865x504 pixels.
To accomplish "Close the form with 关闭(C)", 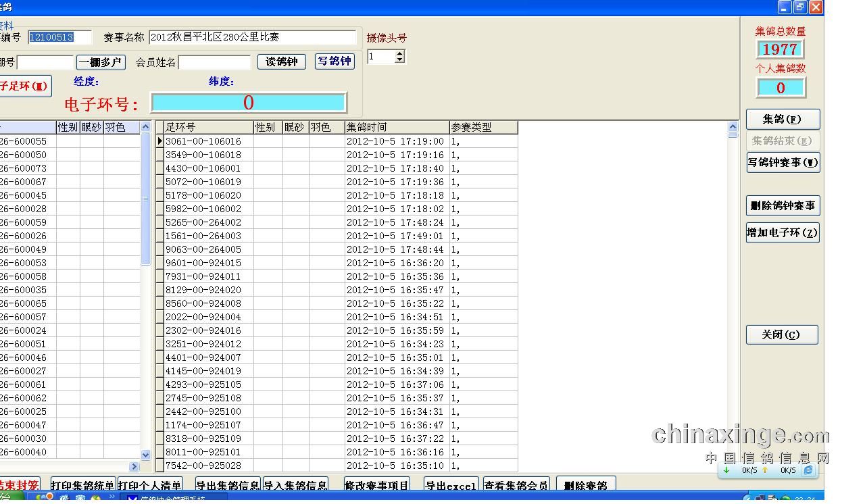I will (781, 334).
